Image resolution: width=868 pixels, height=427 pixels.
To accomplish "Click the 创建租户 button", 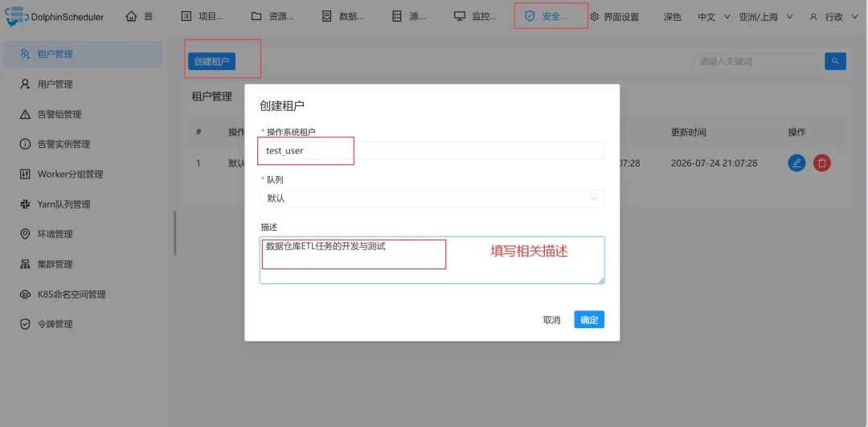I will tap(211, 61).
